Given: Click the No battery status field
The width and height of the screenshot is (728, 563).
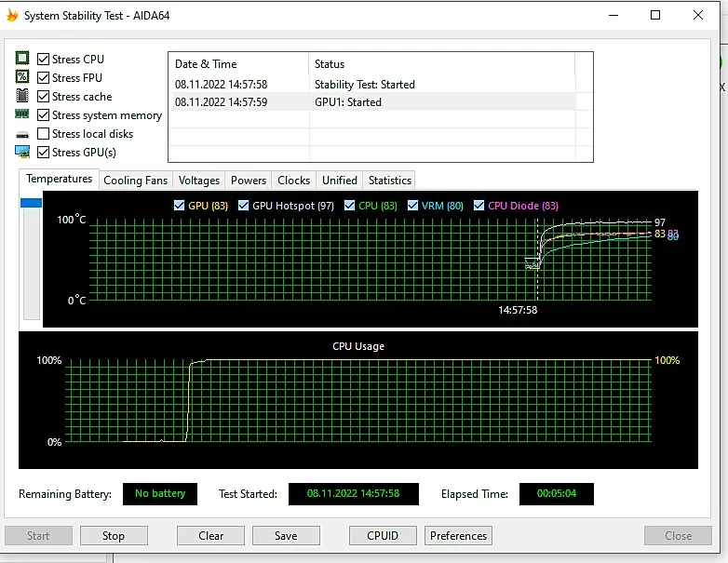Looking at the screenshot, I should pyautogui.click(x=160, y=494).
